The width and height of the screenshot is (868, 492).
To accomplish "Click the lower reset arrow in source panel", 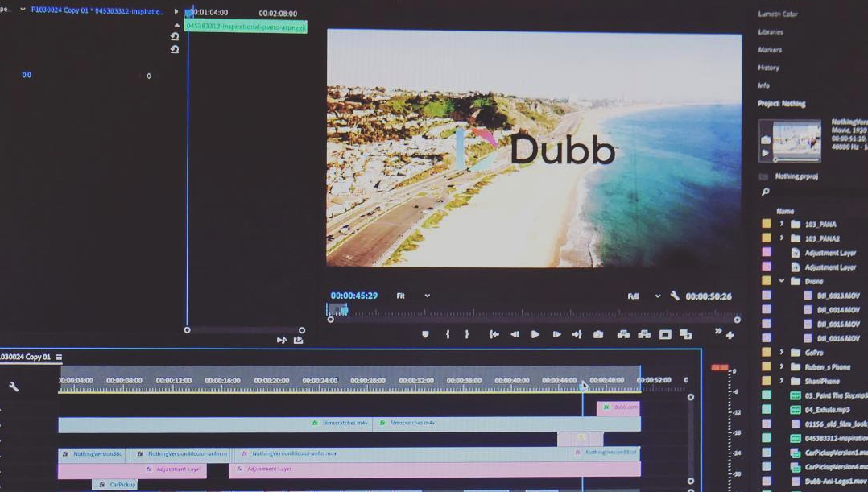I will (x=175, y=49).
